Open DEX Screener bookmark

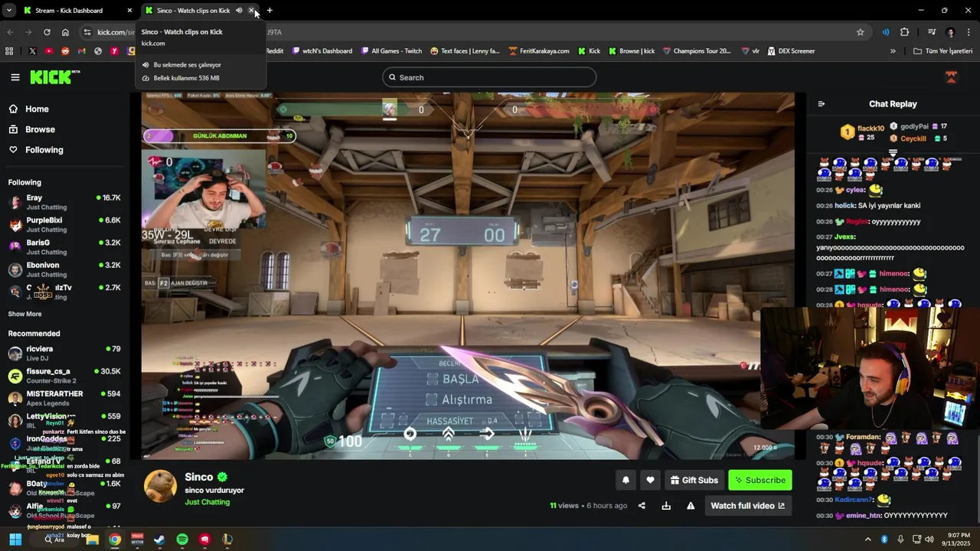790,51
